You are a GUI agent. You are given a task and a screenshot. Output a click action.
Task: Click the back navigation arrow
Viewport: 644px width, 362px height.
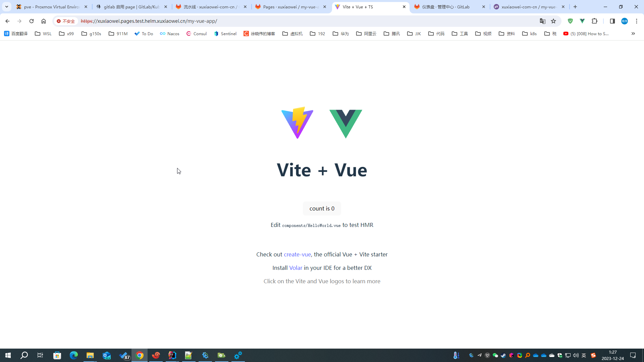pyautogui.click(x=8, y=21)
